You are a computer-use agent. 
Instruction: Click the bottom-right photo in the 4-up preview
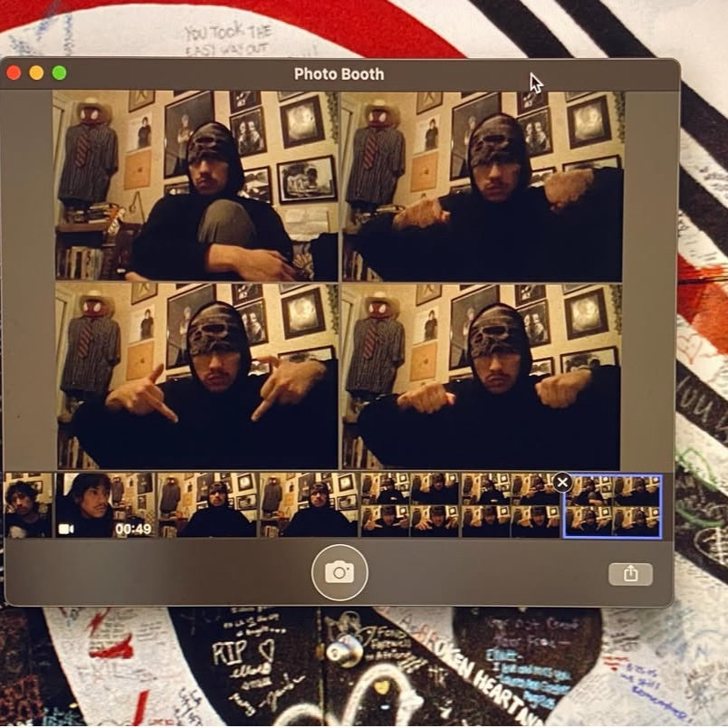[482, 376]
